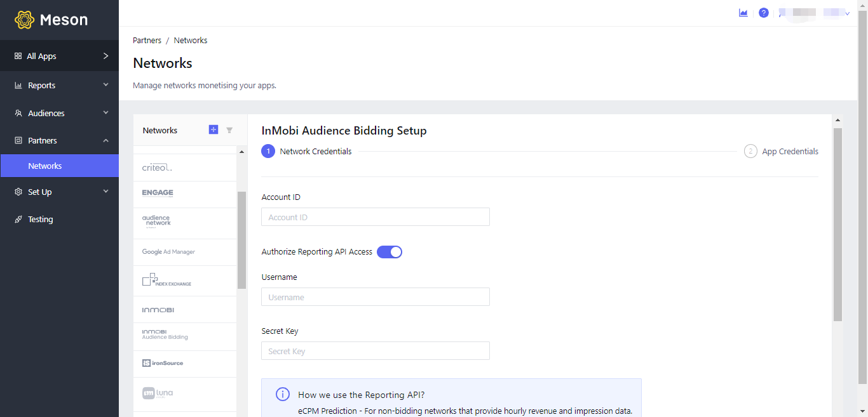The width and height of the screenshot is (868, 417).
Task: Click the Set Up gear icon
Action: click(x=18, y=192)
